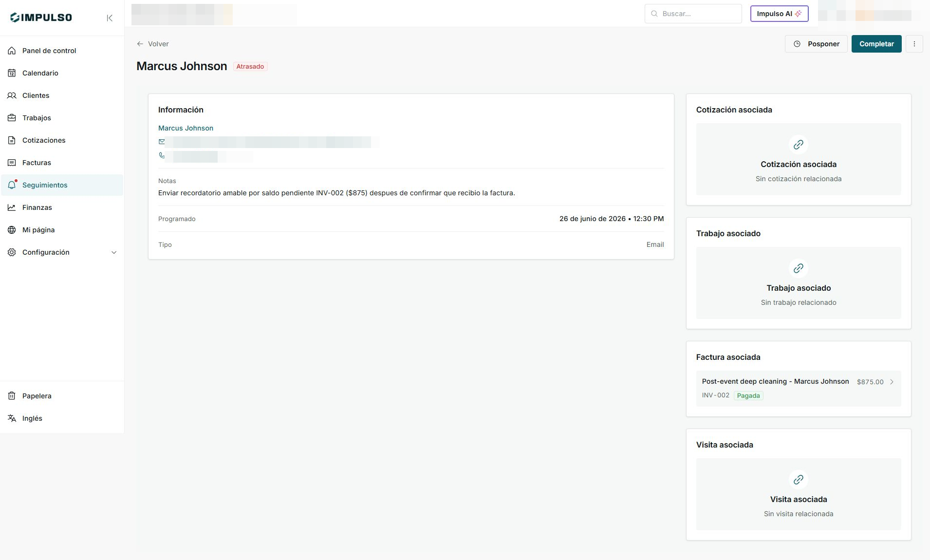Viewport: 930px width, 560px height.
Task: Click the Mi página globe icon
Action: 12,230
